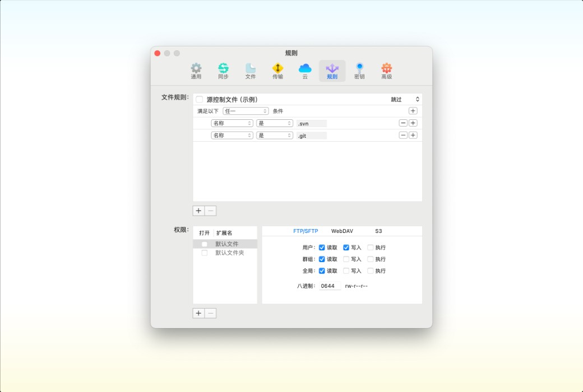This screenshot has width=583, height=392.
Task: Add a new condition with the plus button
Action: tap(413, 111)
